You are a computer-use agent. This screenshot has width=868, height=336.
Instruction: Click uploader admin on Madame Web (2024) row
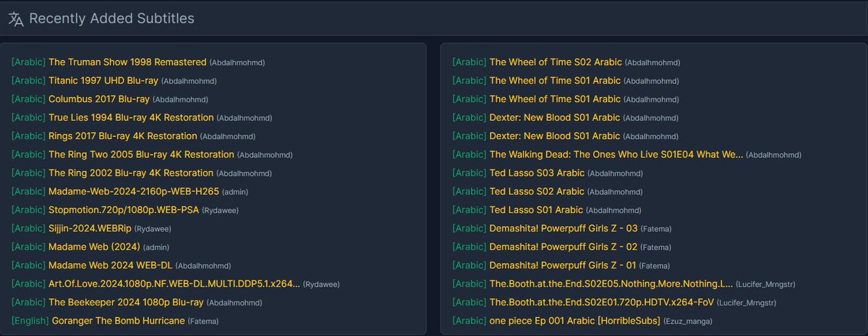[x=157, y=247]
